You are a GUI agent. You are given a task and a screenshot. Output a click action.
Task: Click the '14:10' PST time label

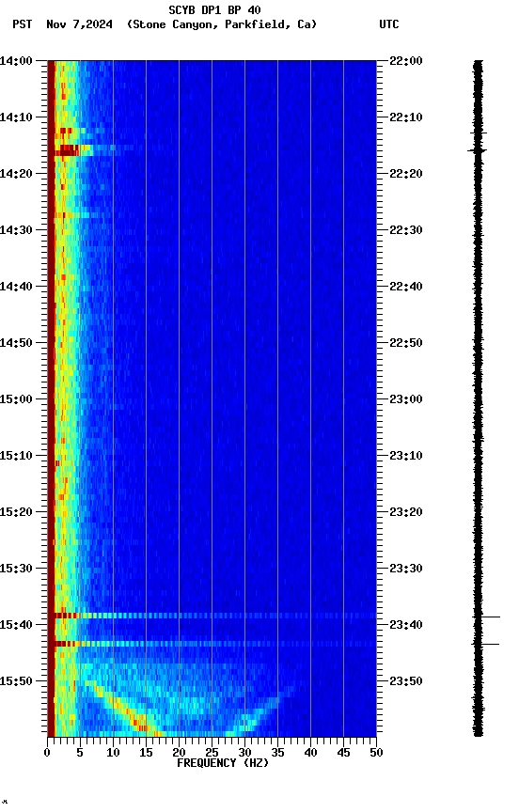pyautogui.click(x=16, y=117)
